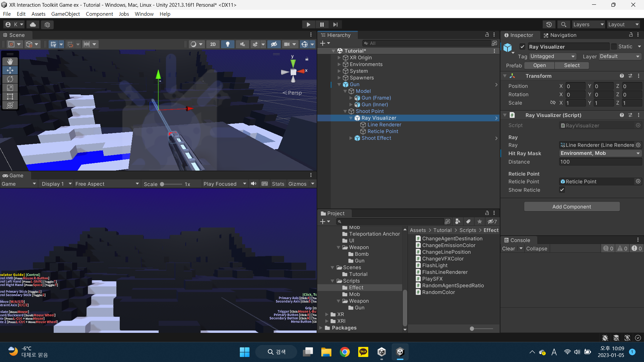The height and width of the screenshot is (362, 644).
Task: Open the Component menu
Action: click(x=99, y=14)
